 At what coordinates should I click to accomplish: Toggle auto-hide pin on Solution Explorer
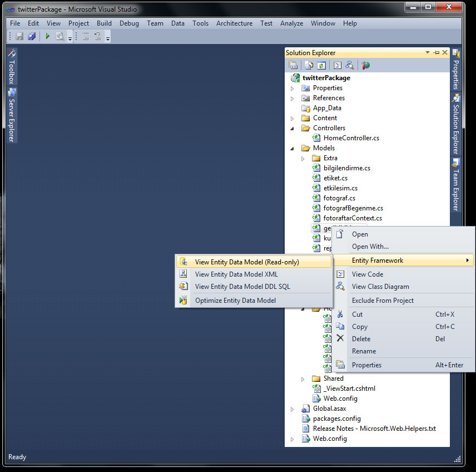tap(437, 52)
